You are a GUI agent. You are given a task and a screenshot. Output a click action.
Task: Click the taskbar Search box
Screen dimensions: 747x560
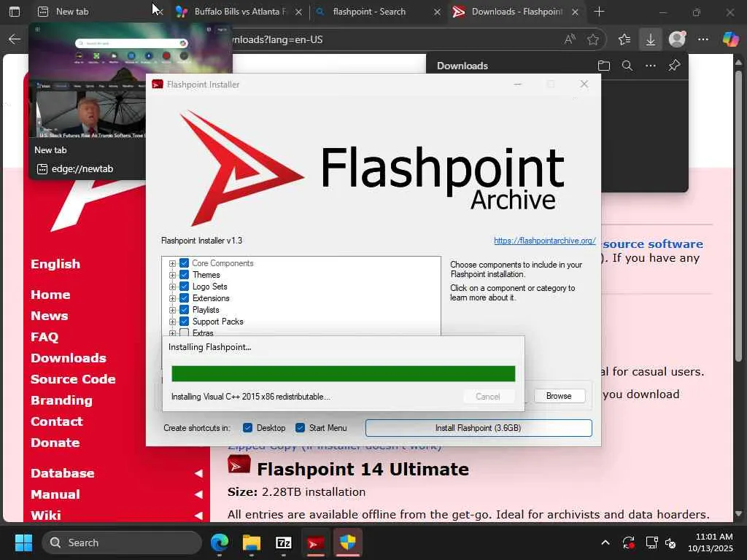[122, 542]
